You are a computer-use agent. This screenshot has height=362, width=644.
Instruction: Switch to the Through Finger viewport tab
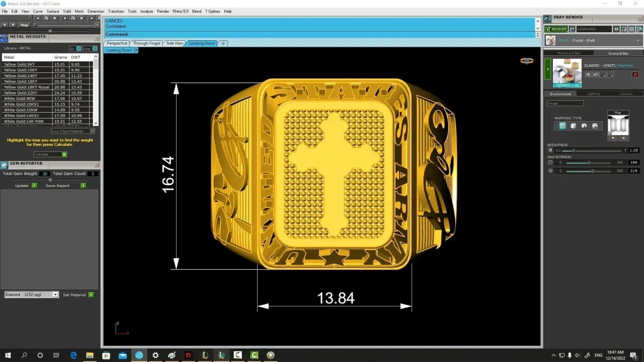[147, 43]
